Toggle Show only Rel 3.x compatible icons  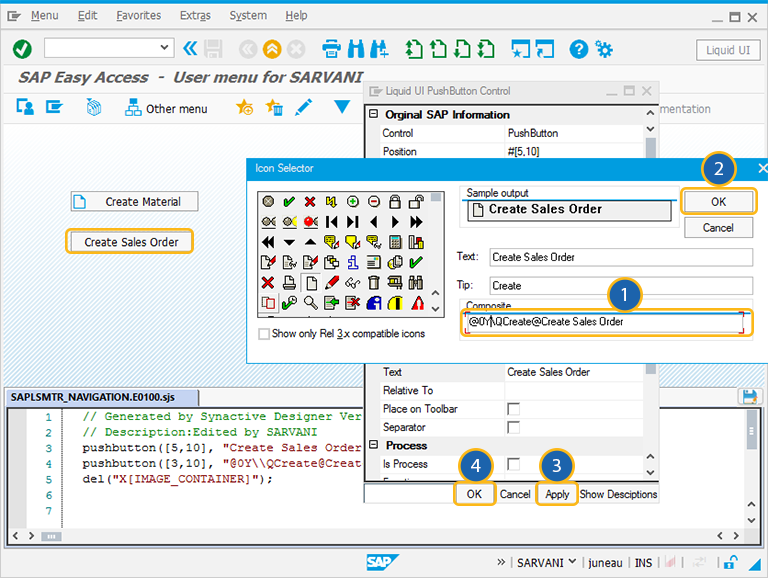point(264,334)
